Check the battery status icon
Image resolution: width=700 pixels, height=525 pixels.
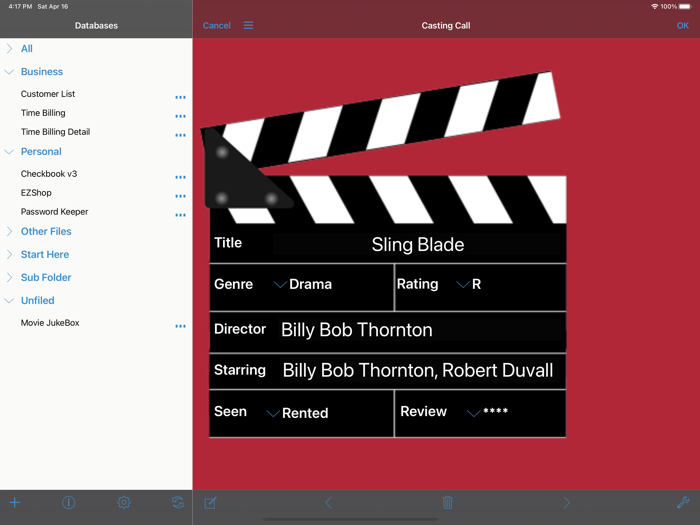click(685, 6)
